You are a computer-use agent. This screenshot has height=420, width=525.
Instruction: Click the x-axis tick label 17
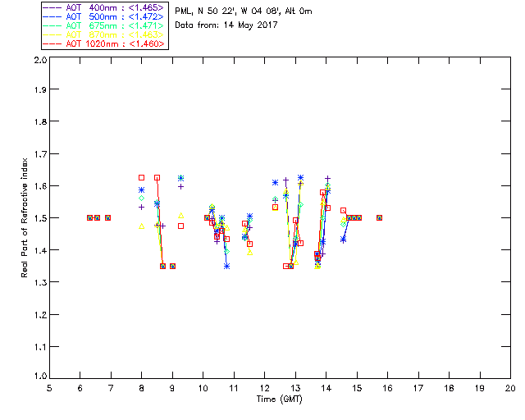[x=418, y=388]
